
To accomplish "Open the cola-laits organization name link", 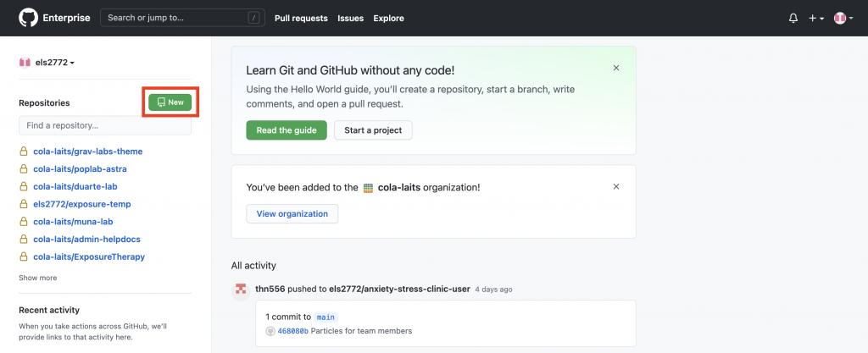I will coord(399,187).
